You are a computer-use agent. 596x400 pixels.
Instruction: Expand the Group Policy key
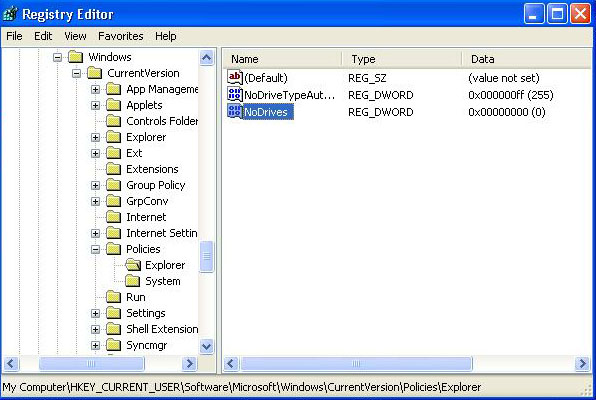coord(95,185)
